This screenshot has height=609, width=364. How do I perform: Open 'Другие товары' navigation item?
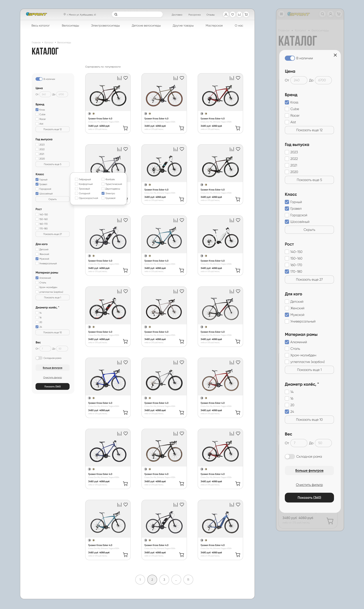coord(183,26)
